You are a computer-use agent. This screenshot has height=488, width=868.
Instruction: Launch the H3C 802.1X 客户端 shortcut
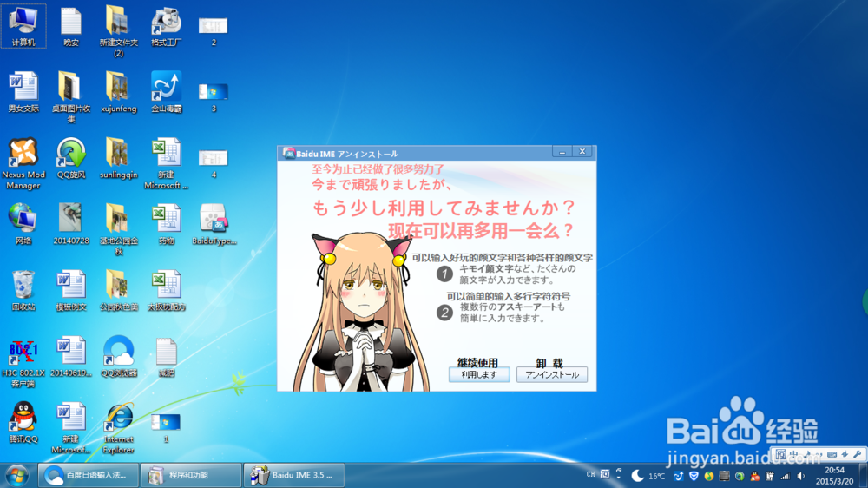click(x=23, y=363)
